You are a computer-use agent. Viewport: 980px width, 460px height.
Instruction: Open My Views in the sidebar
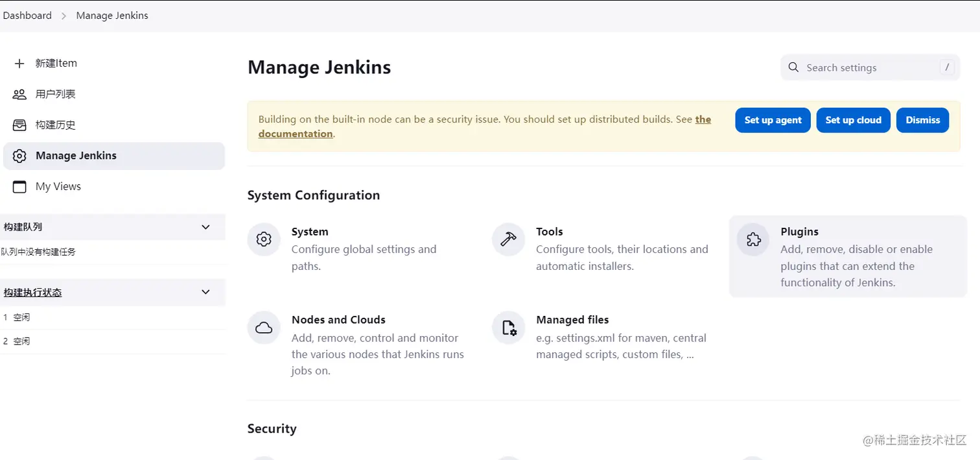coord(58,187)
